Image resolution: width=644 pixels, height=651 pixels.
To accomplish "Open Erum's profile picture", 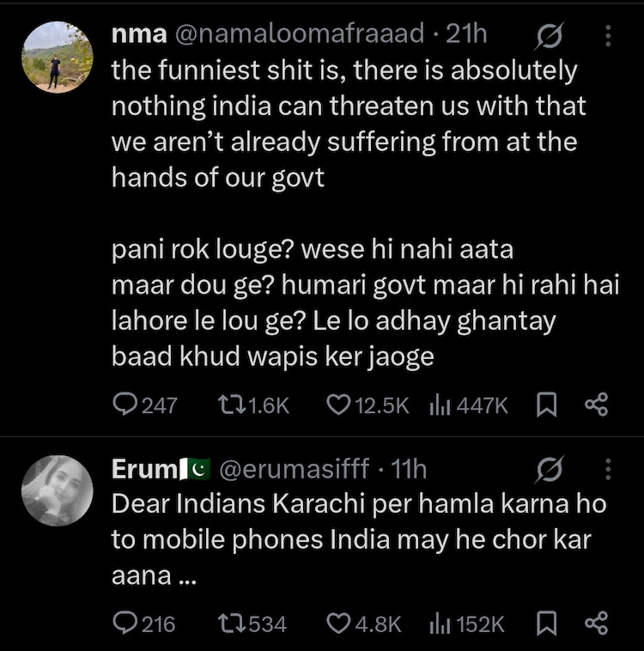I will [57, 490].
